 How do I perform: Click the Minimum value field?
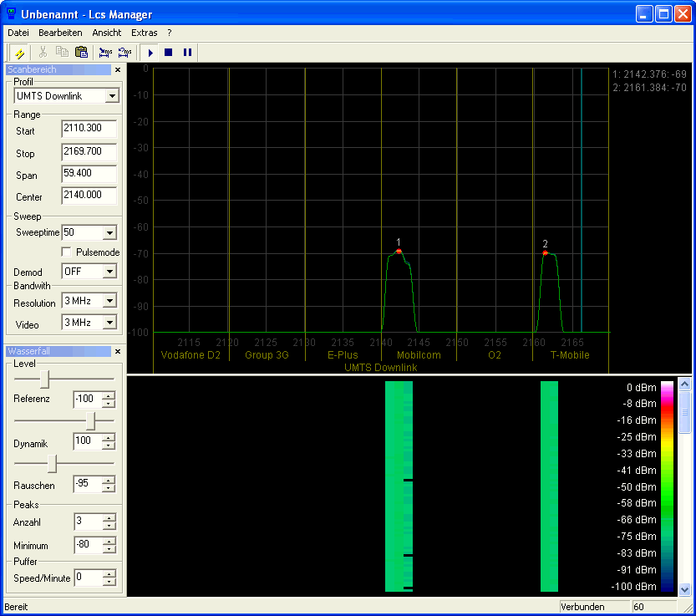pyautogui.click(x=89, y=544)
